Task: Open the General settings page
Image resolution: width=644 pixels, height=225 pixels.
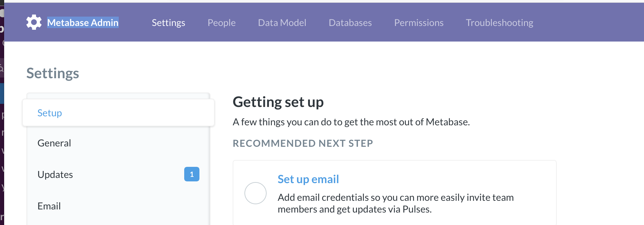Action: tap(54, 143)
